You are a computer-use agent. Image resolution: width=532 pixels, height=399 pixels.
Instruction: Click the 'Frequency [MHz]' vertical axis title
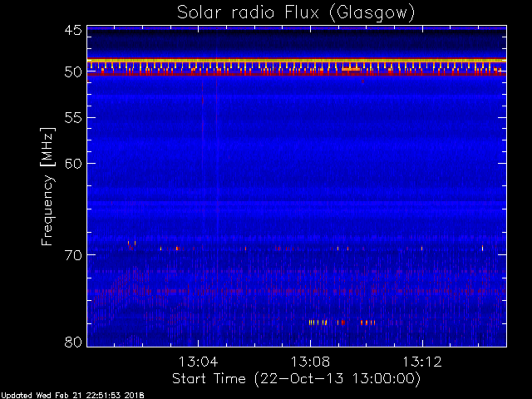point(47,186)
